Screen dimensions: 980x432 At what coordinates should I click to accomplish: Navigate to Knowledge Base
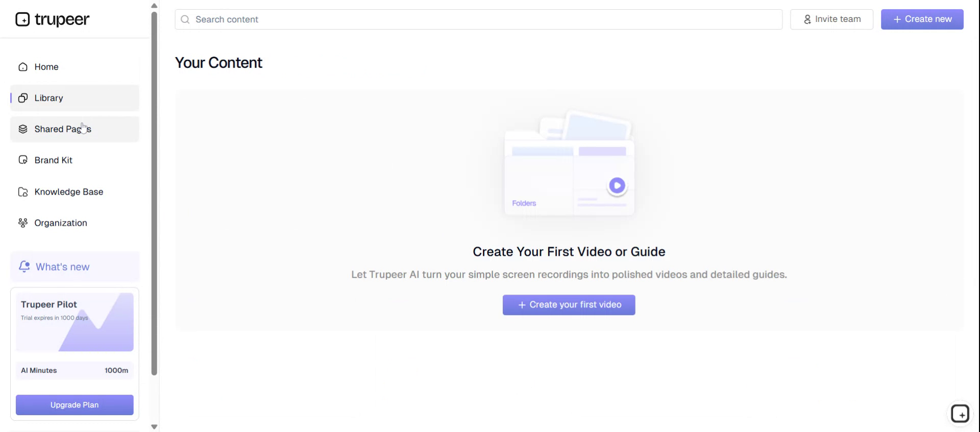(75, 192)
